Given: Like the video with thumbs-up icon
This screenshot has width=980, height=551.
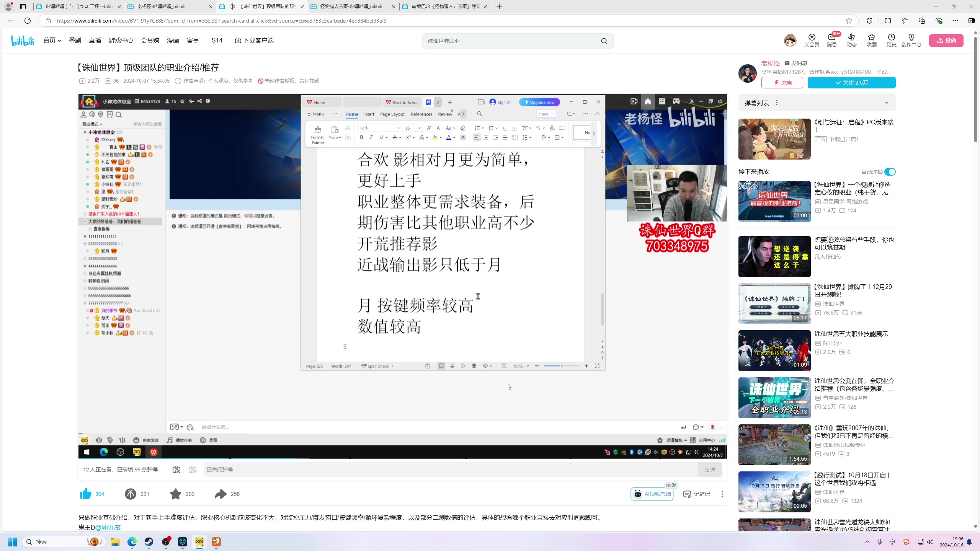Looking at the screenshot, I should point(85,494).
